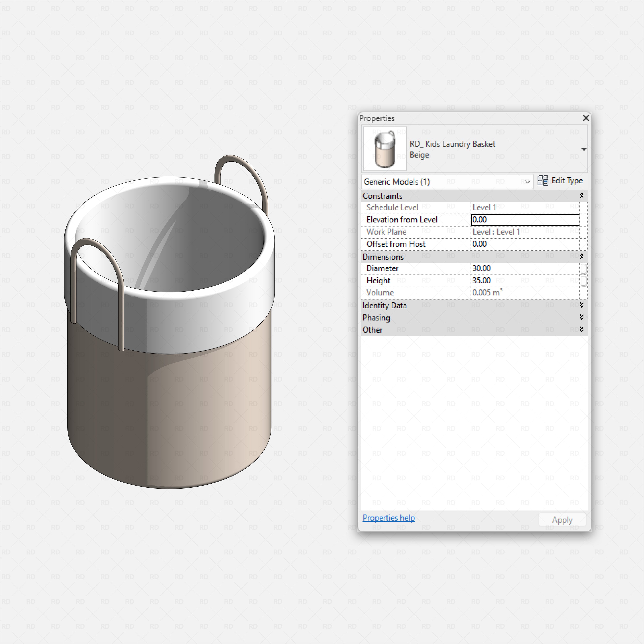Collapse the Constraints section
This screenshot has height=644, width=644.
click(581, 196)
